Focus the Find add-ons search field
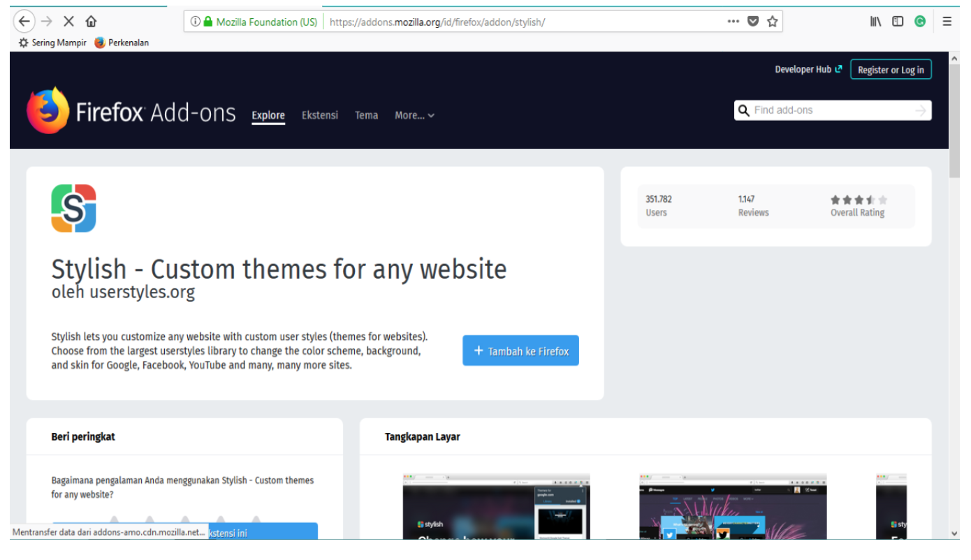The height and width of the screenshot is (560, 971). [x=832, y=110]
